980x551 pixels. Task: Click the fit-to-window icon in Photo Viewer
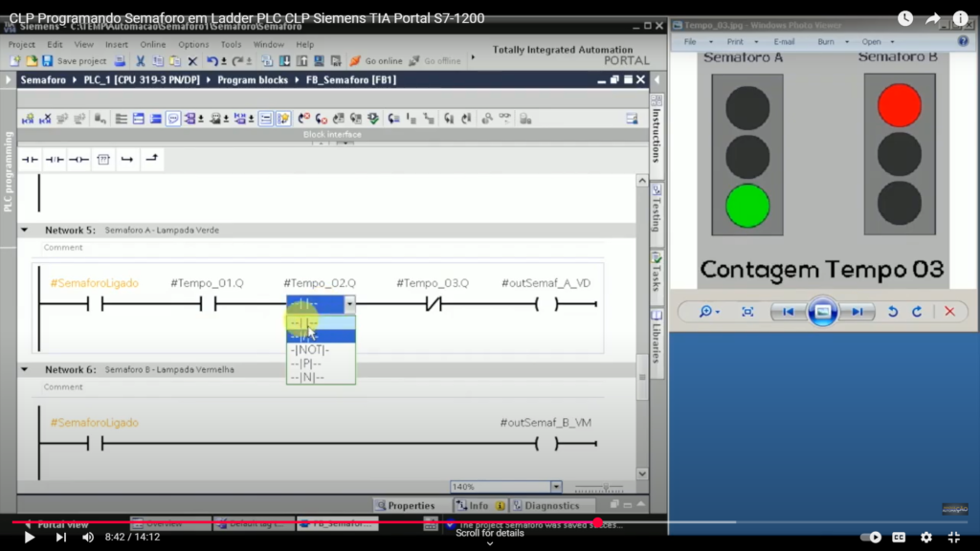point(747,311)
